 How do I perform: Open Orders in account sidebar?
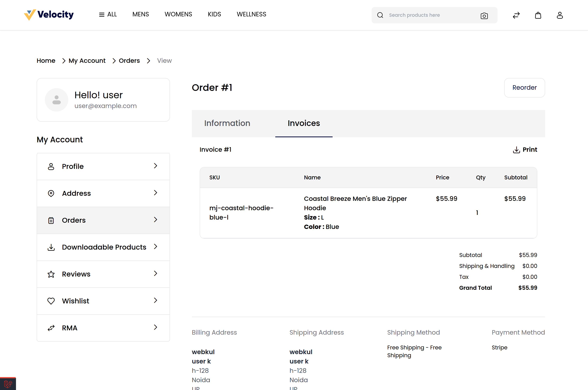(x=103, y=220)
